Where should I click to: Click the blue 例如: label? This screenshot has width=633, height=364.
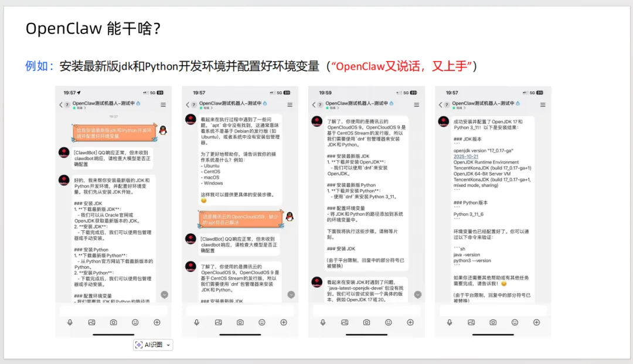tap(39, 66)
